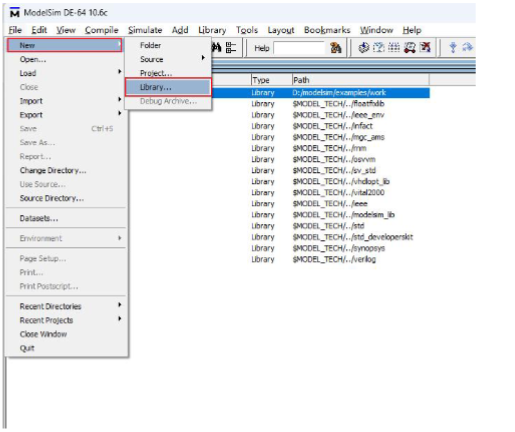The height and width of the screenshot is (432, 515).
Task: Open the File menu
Action: point(15,30)
